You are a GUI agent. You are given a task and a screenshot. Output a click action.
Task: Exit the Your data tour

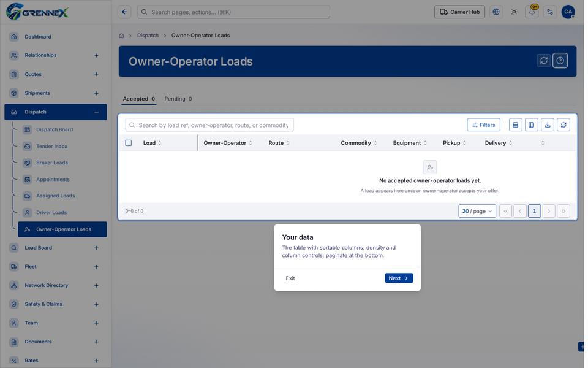[x=290, y=278]
